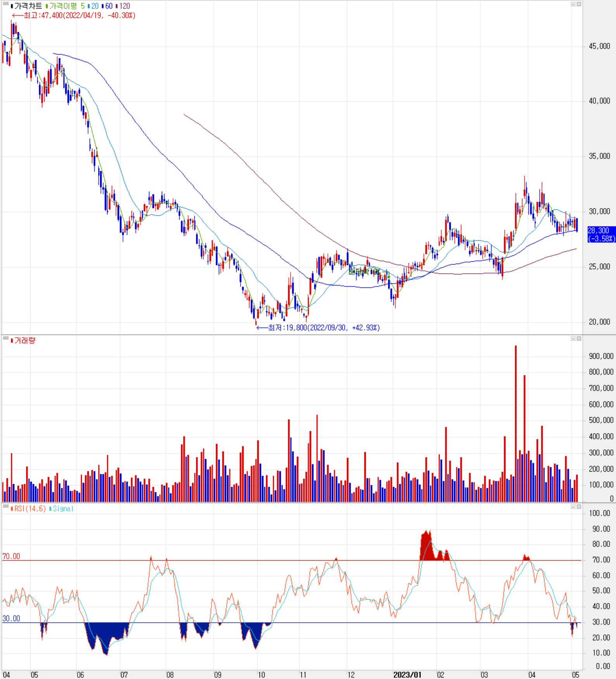
Task: Close the RSI indicator panel
Action: point(579,507)
